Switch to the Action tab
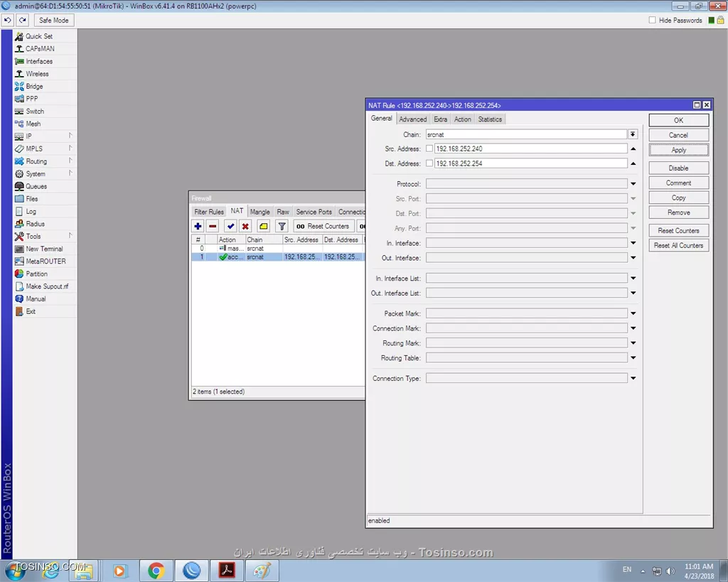Viewport: 728px width, 582px height. pyautogui.click(x=462, y=119)
